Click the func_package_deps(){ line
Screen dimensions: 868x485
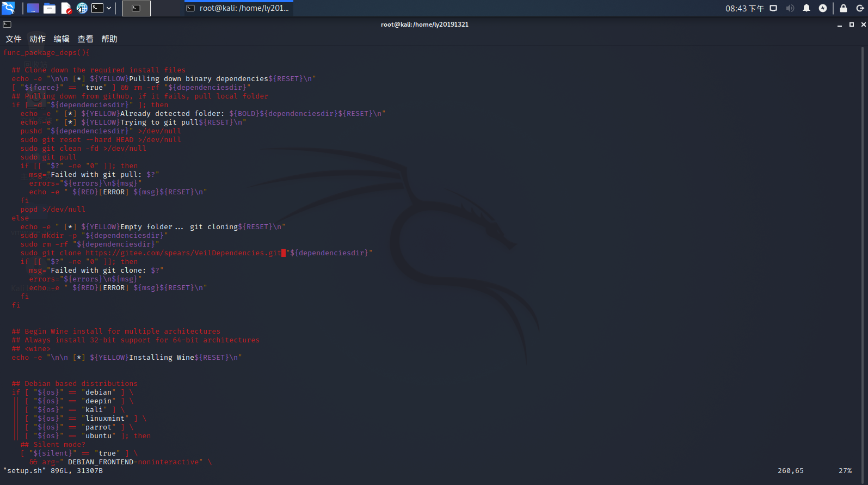46,53
